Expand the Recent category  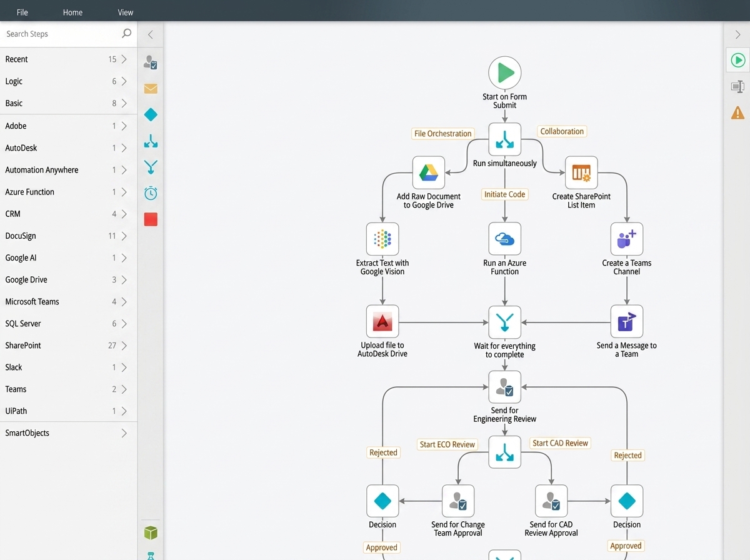pyautogui.click(x=69, y=59)
